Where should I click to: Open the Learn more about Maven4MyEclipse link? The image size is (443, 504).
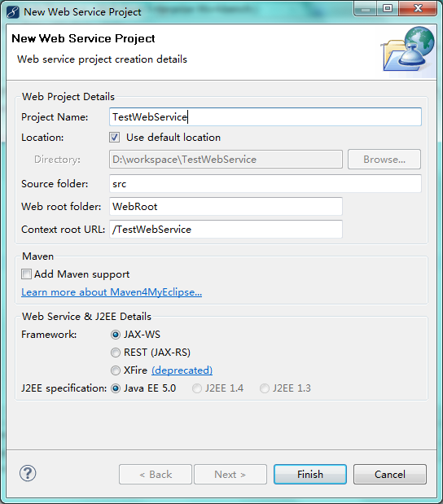coord(112,291)
